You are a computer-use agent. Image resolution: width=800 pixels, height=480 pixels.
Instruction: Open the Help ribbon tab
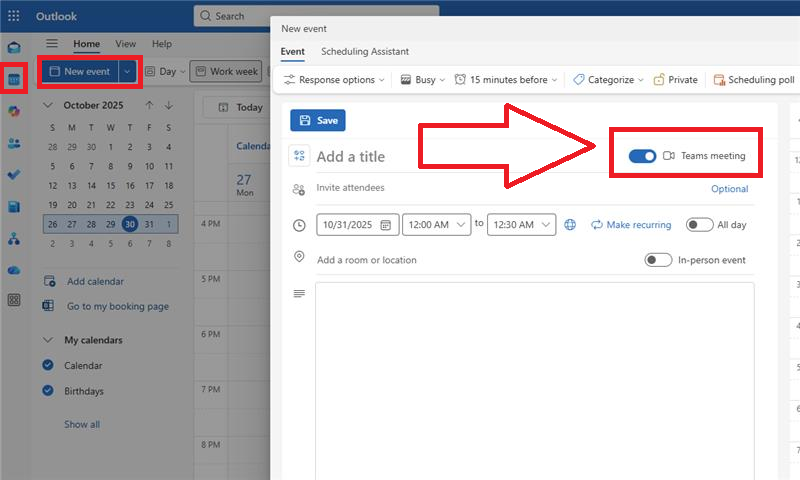[162, 44]
